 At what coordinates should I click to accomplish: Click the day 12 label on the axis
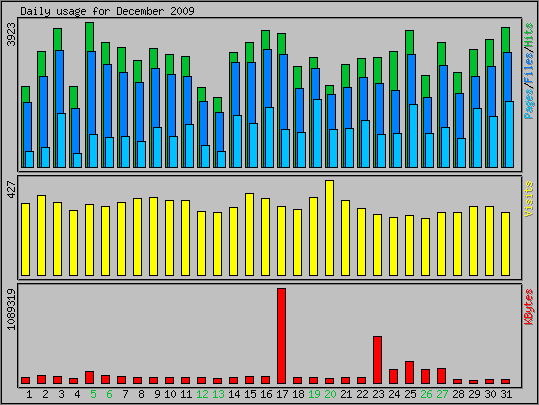202,394
